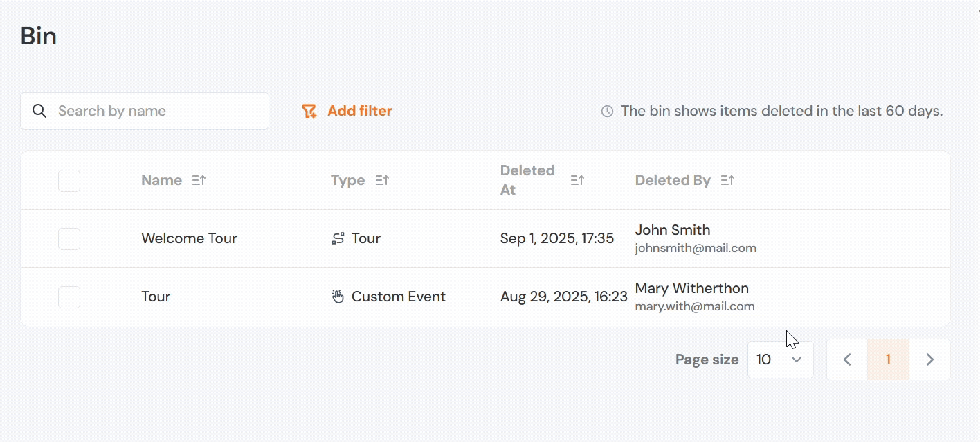Select page 1 in pagination
The image size is (980, 442).
[x=888, y=360]
